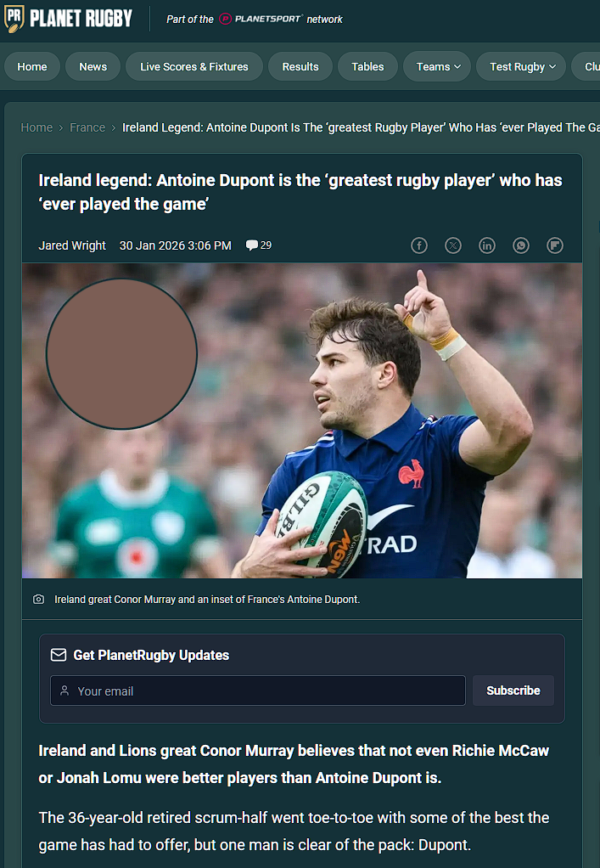The height and width of the screenshot is (868, 600).
Task: Expand the Test Rugby dropdown
Action: click(521, 66)
